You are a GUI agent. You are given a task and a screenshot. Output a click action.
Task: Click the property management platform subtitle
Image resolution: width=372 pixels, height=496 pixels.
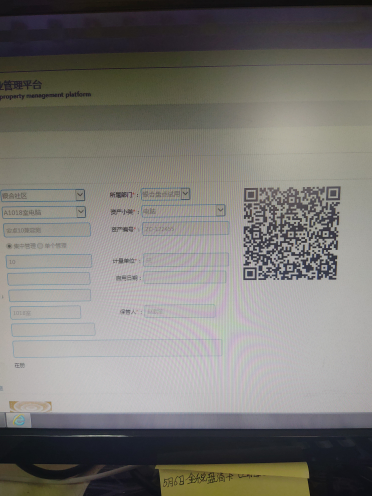45,96
